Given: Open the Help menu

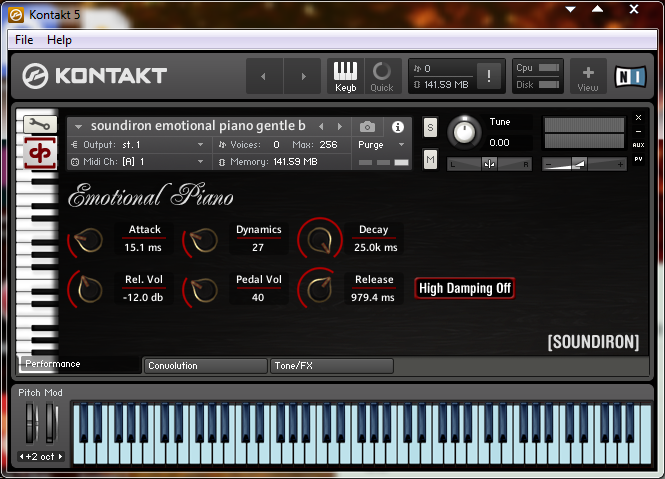Looking at the screenshot, I should 59,40.
